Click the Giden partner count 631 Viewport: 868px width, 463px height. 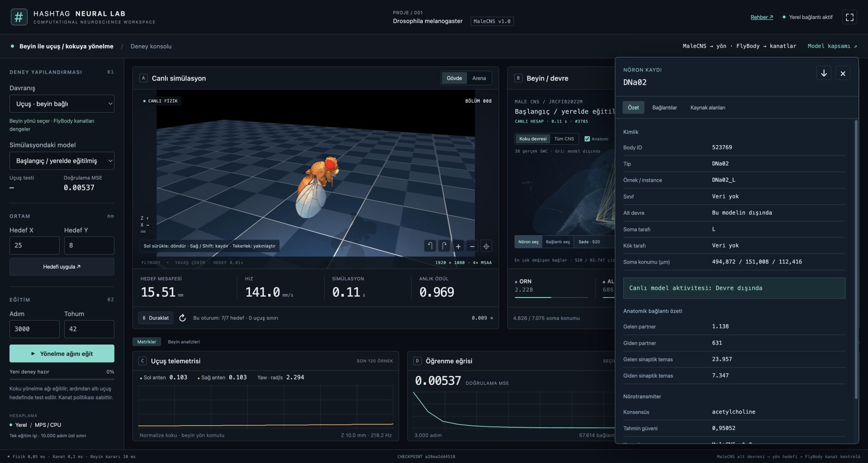pyautogui.click(x=717, y=343)
